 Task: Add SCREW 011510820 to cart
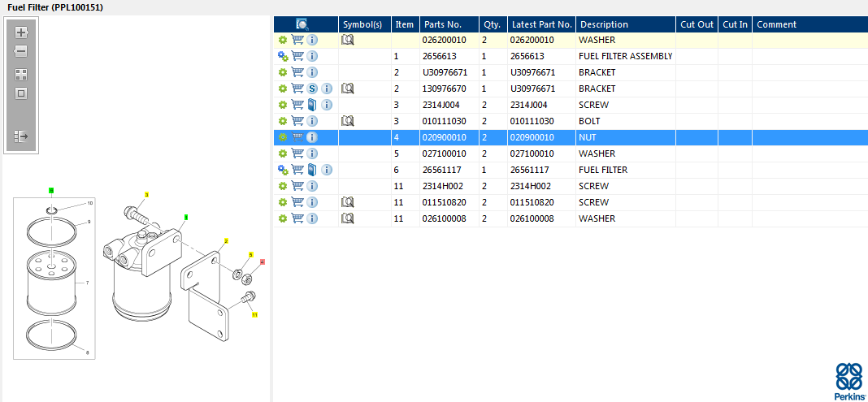pos(297,202)
